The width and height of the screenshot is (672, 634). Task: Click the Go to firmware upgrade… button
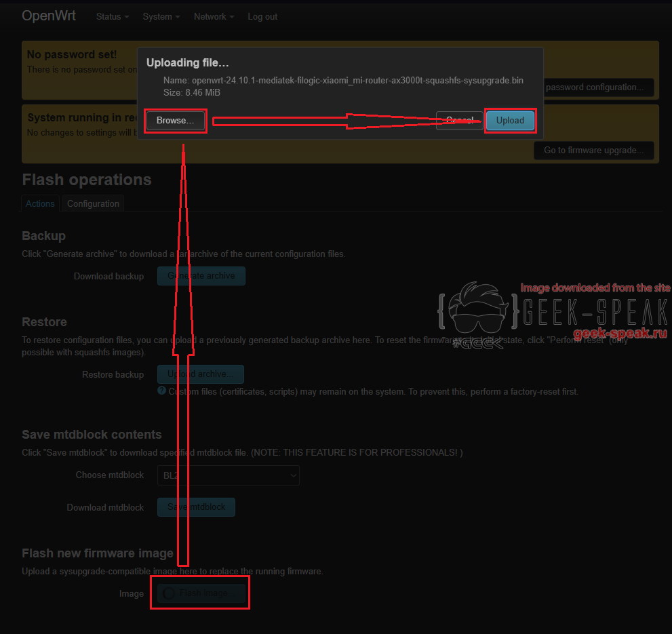[x=593, y=151]
